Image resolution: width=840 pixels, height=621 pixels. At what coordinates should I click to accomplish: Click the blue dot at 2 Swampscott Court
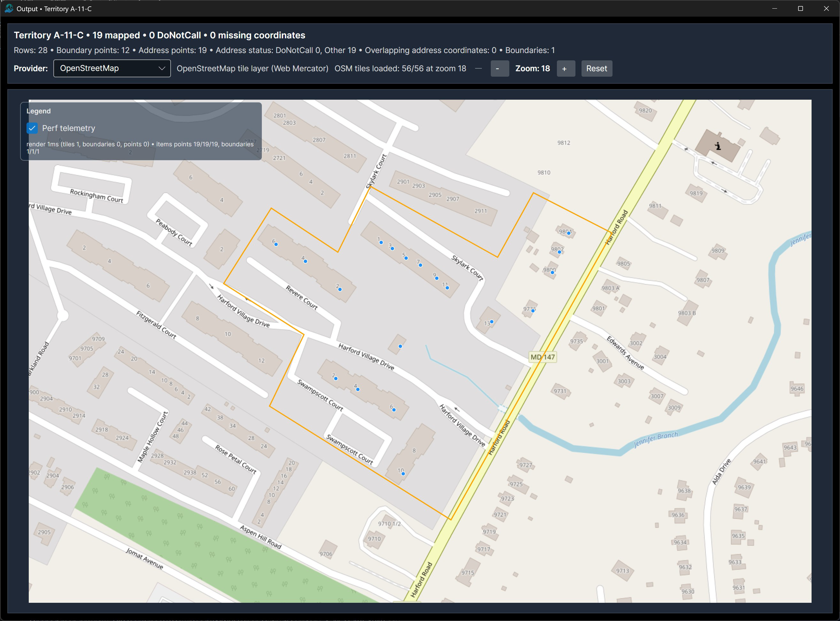pyautogui.click(x=336, y=379)
